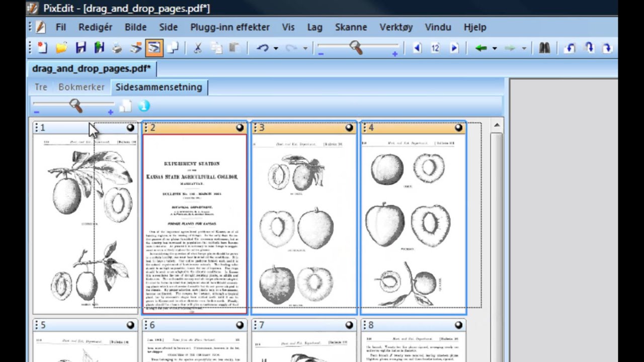Click the main toolbar zoom slider magnifier handle
This screenshot has width=644, height=362.
356,48
